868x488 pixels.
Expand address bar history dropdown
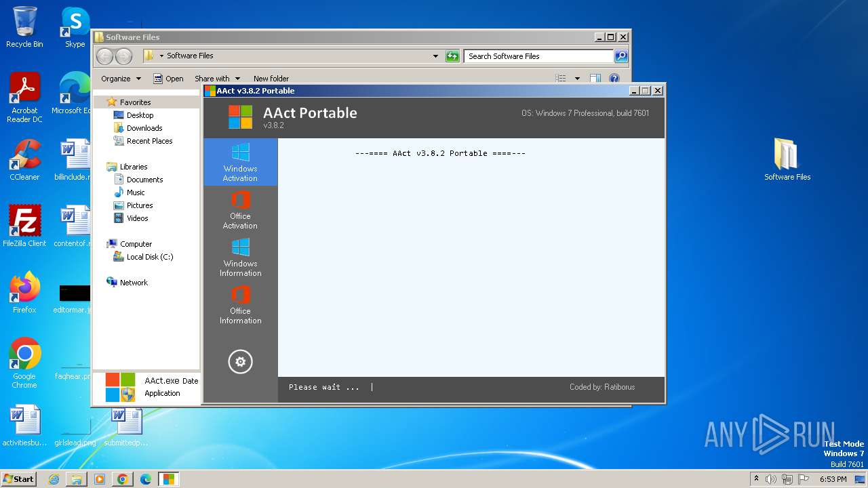coord(435,56)
